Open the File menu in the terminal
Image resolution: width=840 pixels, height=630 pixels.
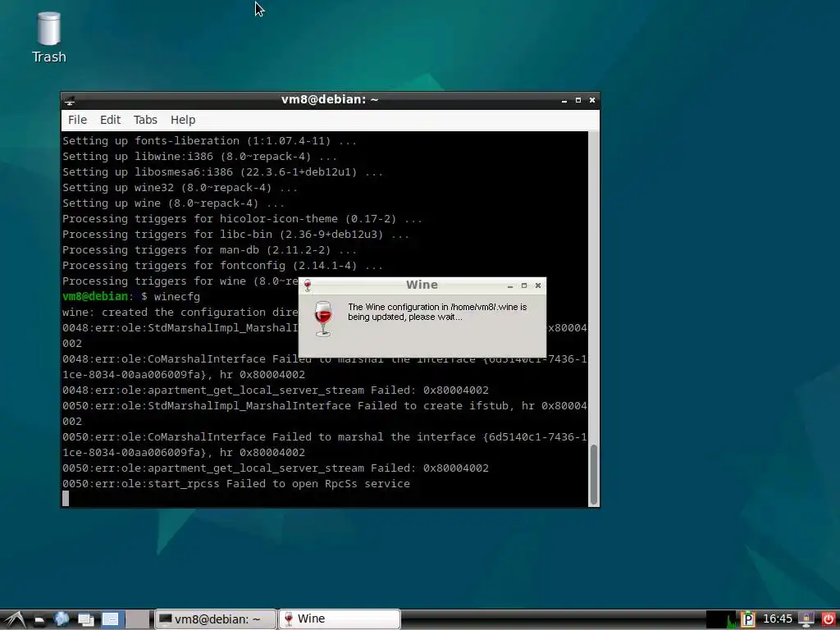[x=77, y=120]
